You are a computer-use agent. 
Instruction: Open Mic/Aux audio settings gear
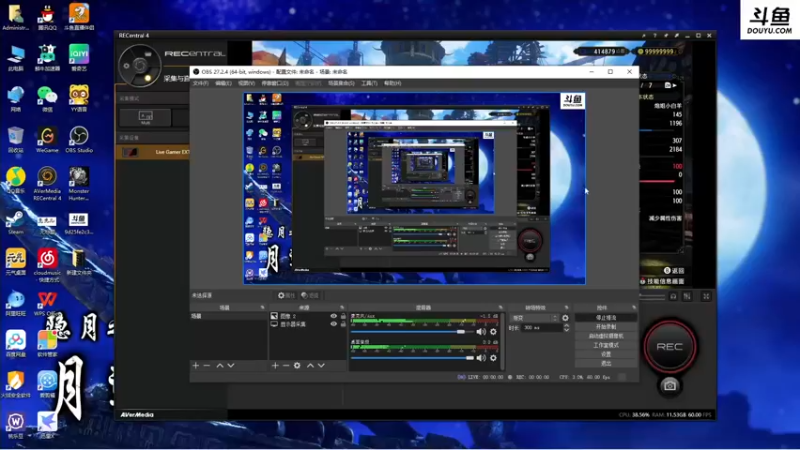point(493,332)
